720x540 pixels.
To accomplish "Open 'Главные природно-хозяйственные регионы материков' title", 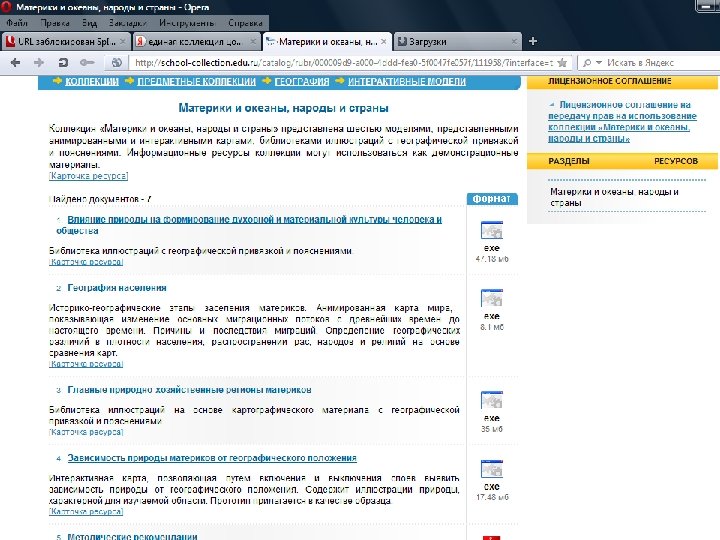I will [x=189, y=390].
